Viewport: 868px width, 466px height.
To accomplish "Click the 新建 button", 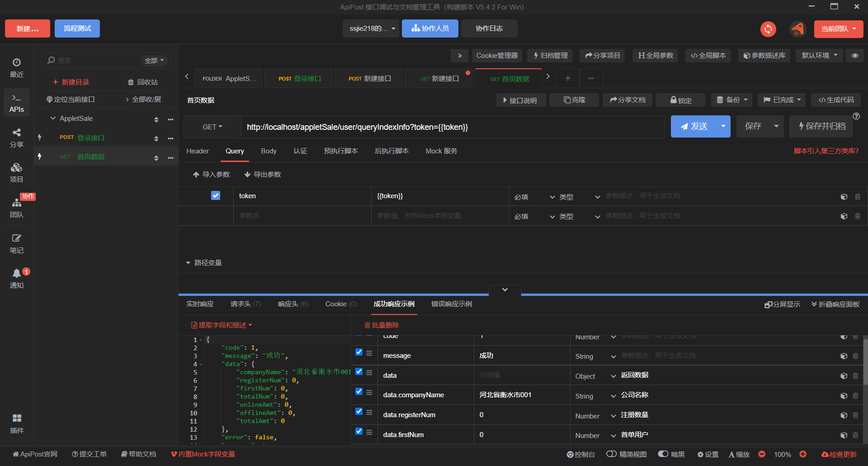I will tap(28, 29).
